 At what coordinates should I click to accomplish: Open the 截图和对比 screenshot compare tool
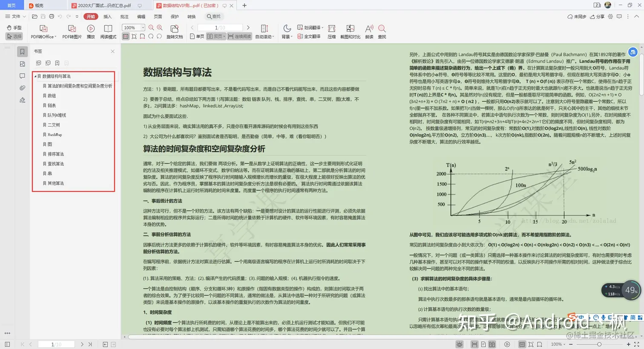[x=350, y=32]
